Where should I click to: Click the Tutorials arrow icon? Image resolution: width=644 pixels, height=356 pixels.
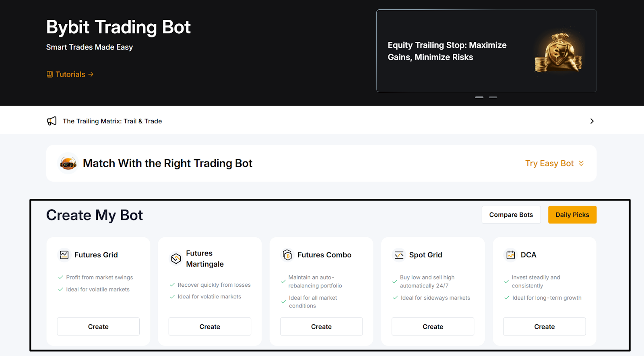(x=91, y=75)
